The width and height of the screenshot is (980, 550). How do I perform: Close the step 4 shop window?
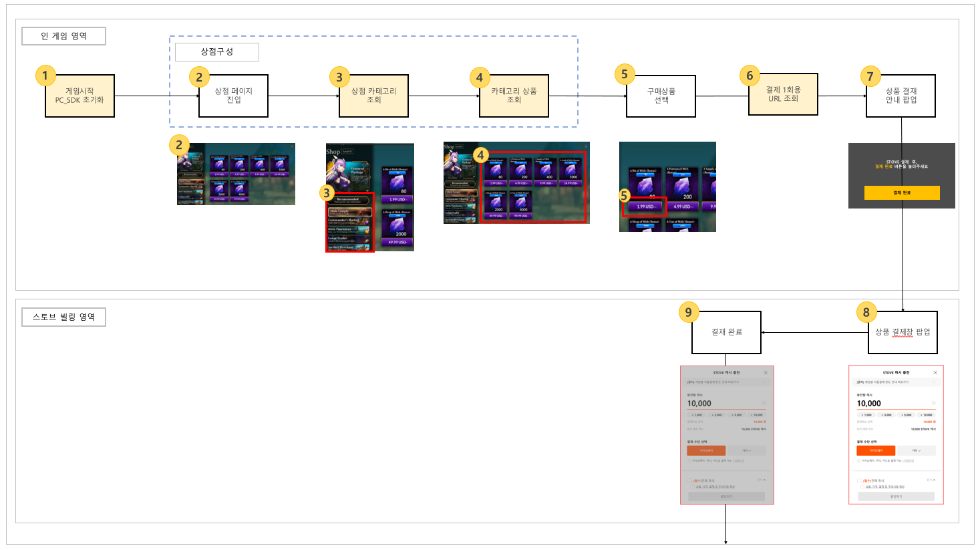(586, 146)
